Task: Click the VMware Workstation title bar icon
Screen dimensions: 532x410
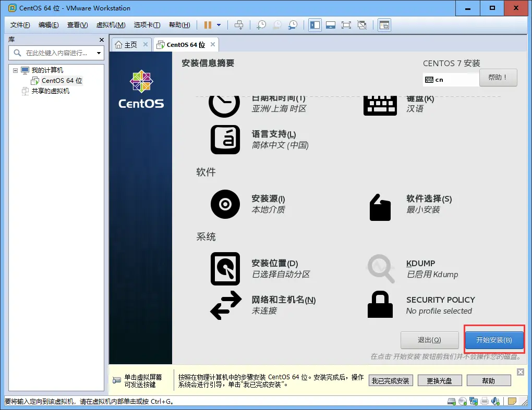Action: (x=13, y=8)
